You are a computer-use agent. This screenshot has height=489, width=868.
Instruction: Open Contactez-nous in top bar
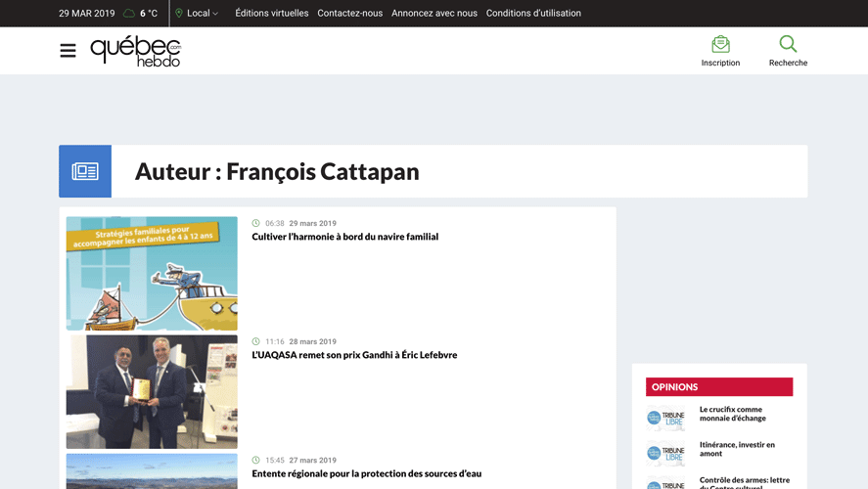pos(350,14)
